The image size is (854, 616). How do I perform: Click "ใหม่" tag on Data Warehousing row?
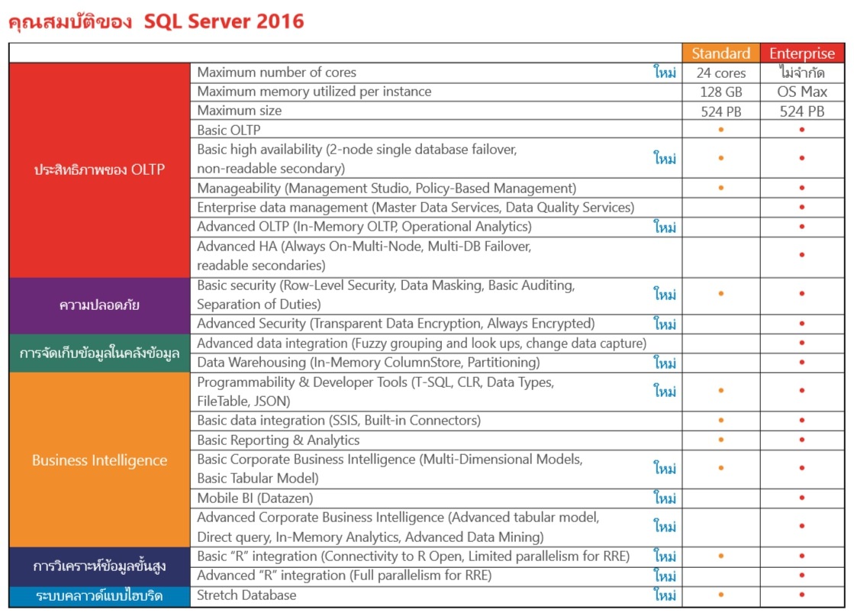coord(665,362)
